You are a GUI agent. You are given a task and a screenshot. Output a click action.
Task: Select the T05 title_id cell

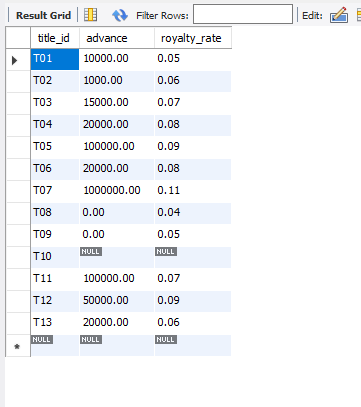tap(55, 147)
